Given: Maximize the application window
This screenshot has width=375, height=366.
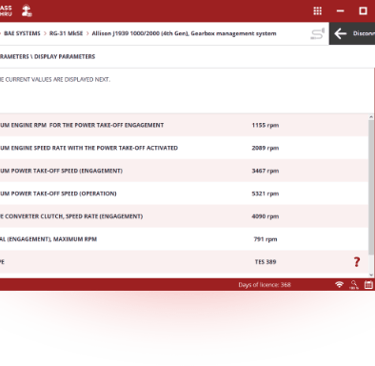Looking at the screenshot, I should 363,11.
